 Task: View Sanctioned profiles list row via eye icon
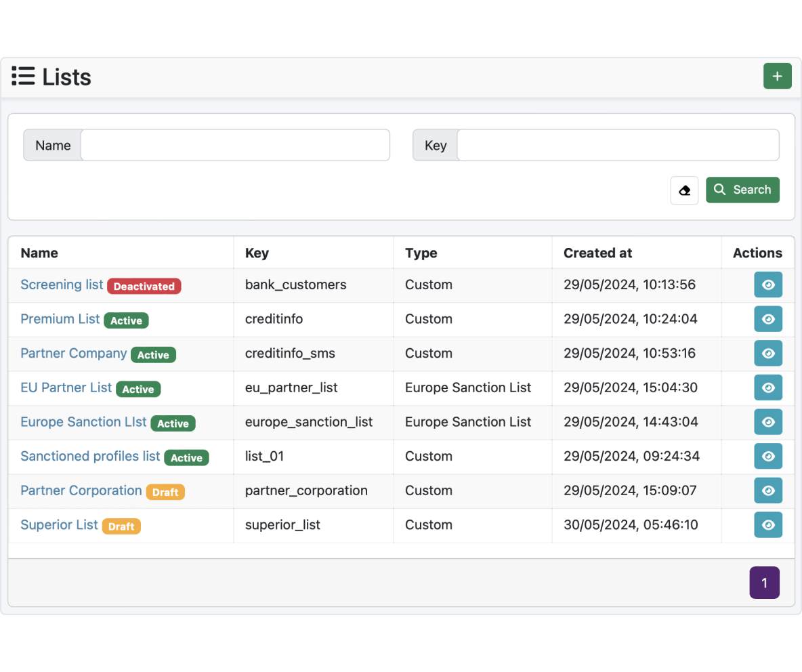(767, 456)
